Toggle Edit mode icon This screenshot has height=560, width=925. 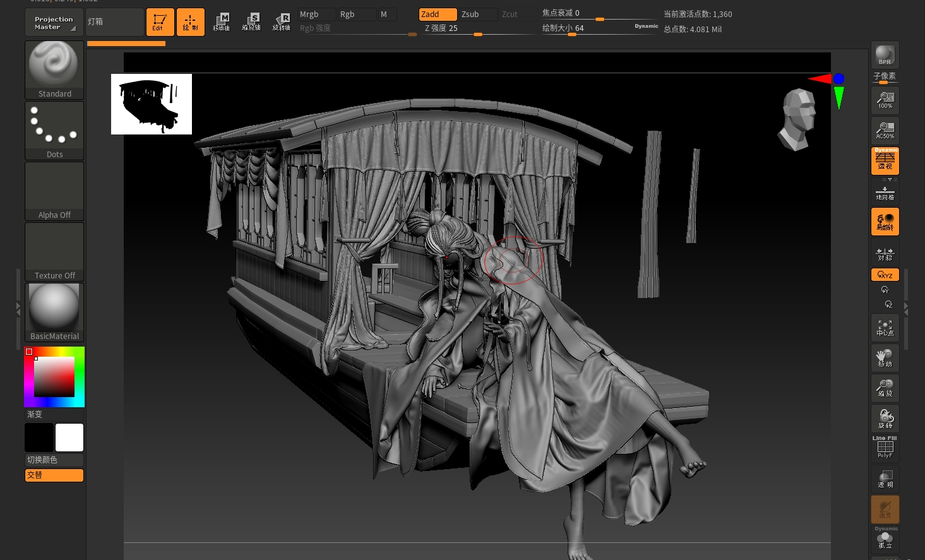click(160, 22)
